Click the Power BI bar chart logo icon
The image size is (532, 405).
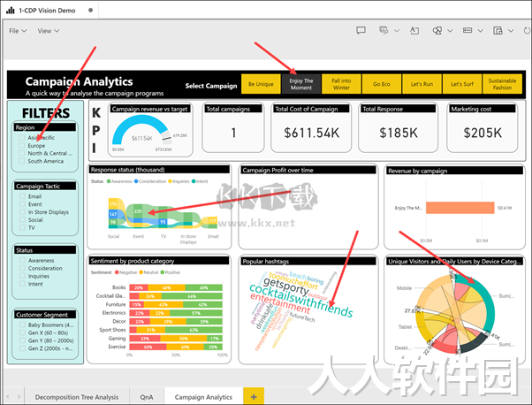[x=11, y=11]
